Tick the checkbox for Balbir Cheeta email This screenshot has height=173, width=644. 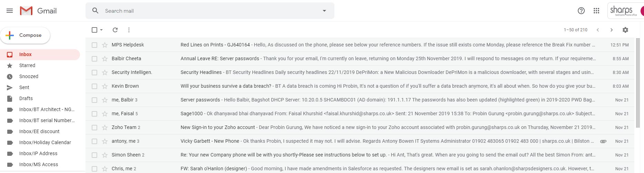click(94, 58)
